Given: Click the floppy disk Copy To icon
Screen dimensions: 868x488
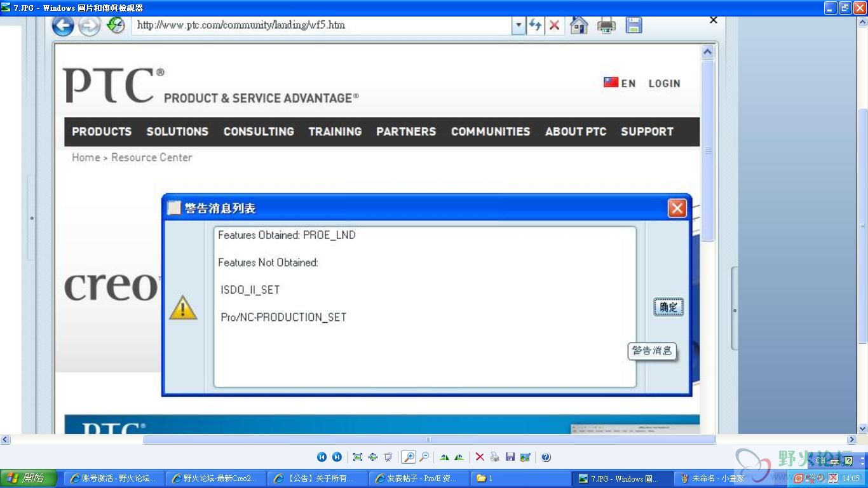Looking at the screenshot, I should (x=510, y=457).
